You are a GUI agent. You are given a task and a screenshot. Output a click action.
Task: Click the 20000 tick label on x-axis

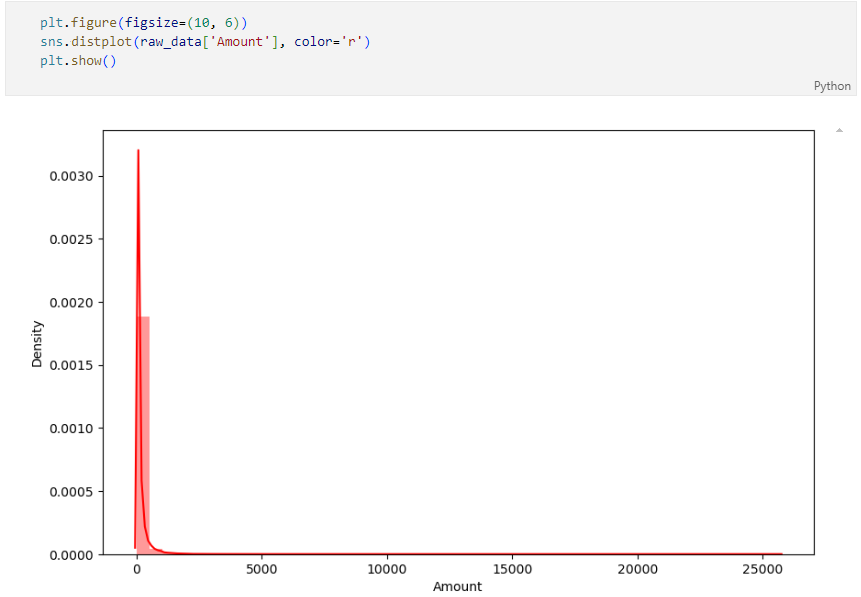[638, 570]
